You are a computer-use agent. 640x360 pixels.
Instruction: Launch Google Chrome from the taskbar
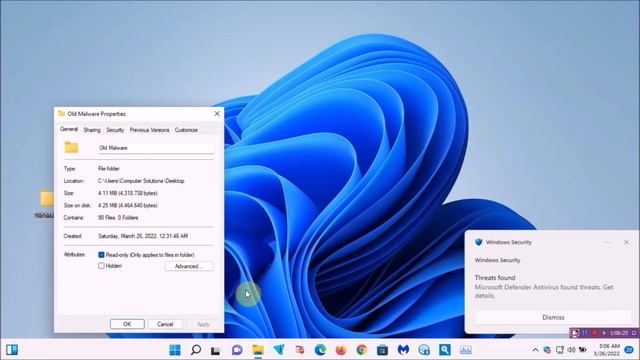point(362,350)
